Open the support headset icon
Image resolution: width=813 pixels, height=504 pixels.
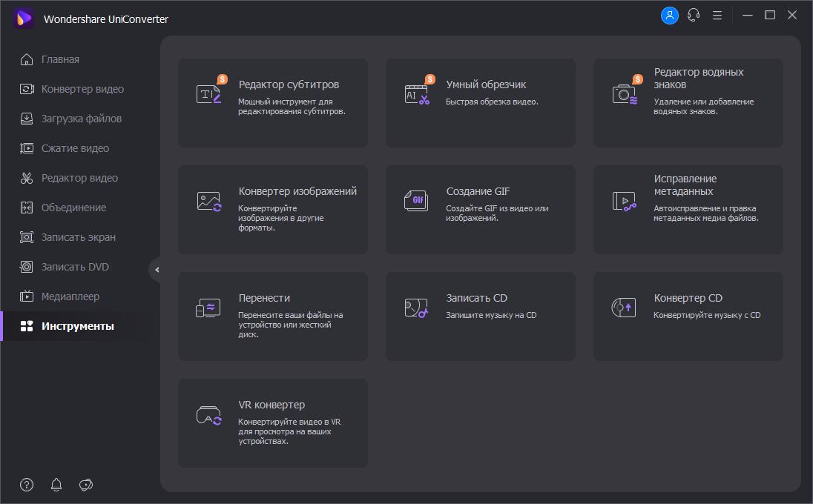pyautogui.click(x=694, y=16)
